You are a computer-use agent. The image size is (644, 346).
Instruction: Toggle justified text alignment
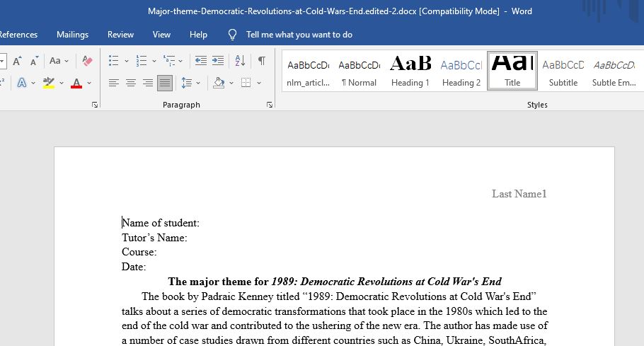[x=165, y=83]
